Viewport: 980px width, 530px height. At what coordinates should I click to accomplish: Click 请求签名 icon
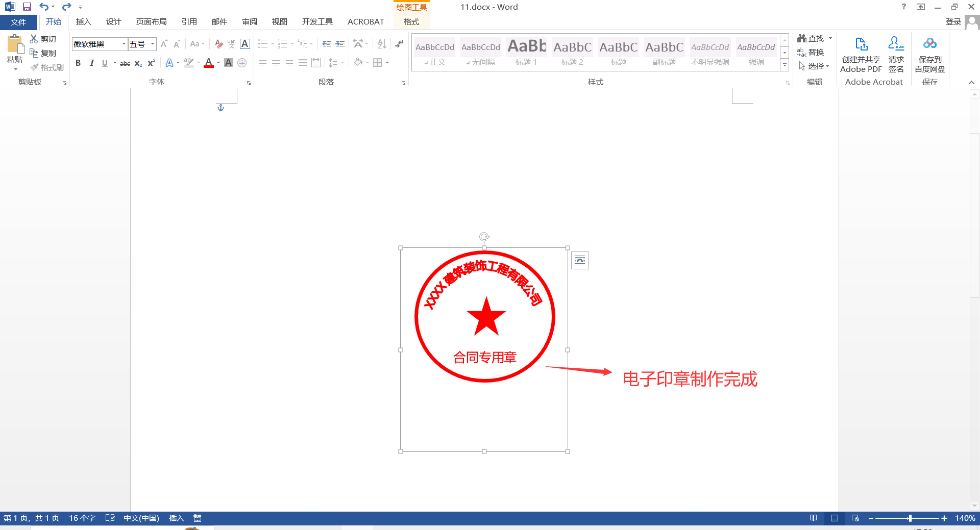tap(896, 55)
